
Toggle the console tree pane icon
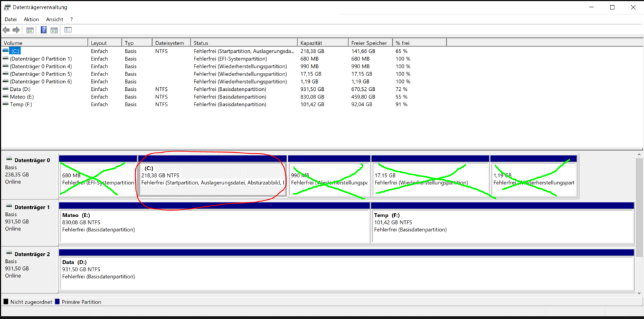pos(30,30)
